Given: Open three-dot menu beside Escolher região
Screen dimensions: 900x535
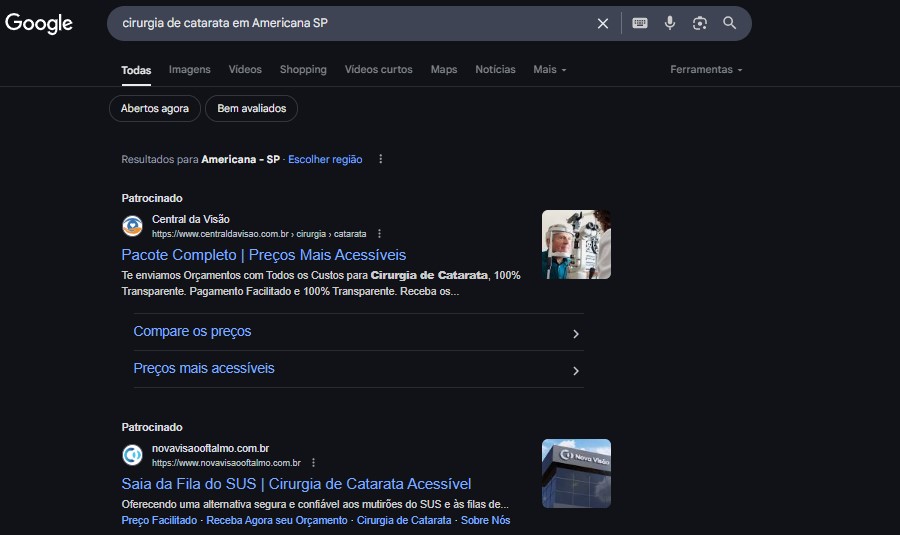Looking at the screenshot, I should (x=381, y=159).
